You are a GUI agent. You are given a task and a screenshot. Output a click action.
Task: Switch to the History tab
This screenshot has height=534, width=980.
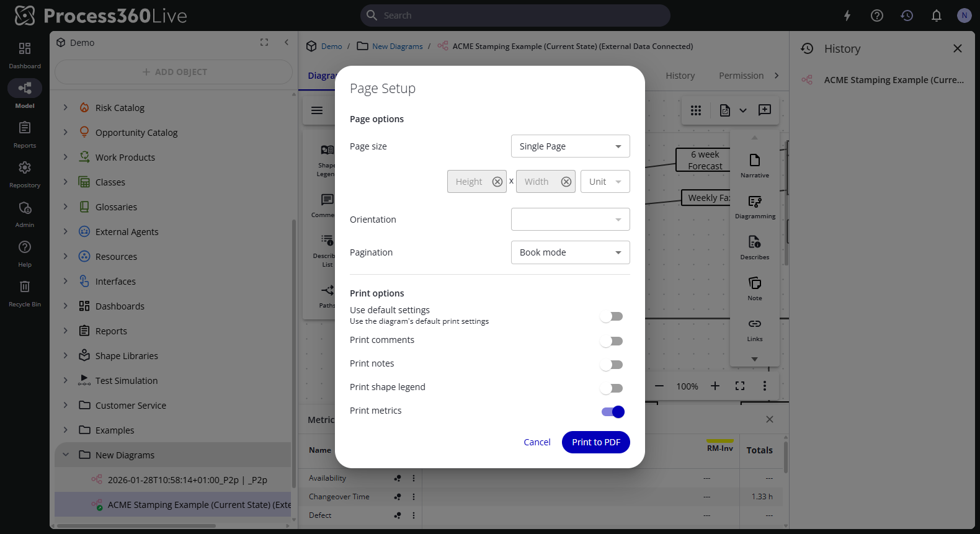[x=680, y=76]
